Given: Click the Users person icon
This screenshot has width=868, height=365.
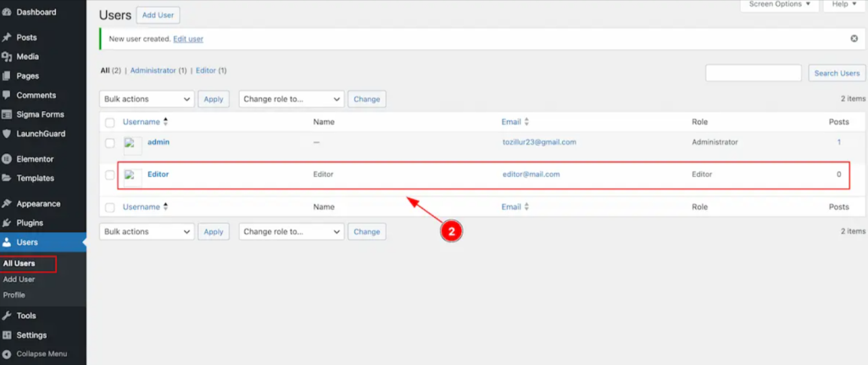Looking at the screenshot, I should pyautogui.click(x=7, y=242).
